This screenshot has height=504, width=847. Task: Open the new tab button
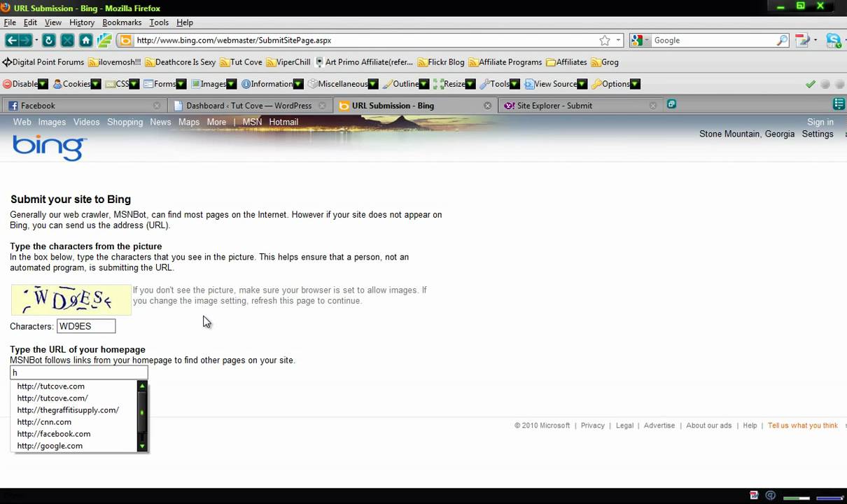pyautogui.click(x=671, y=104)
